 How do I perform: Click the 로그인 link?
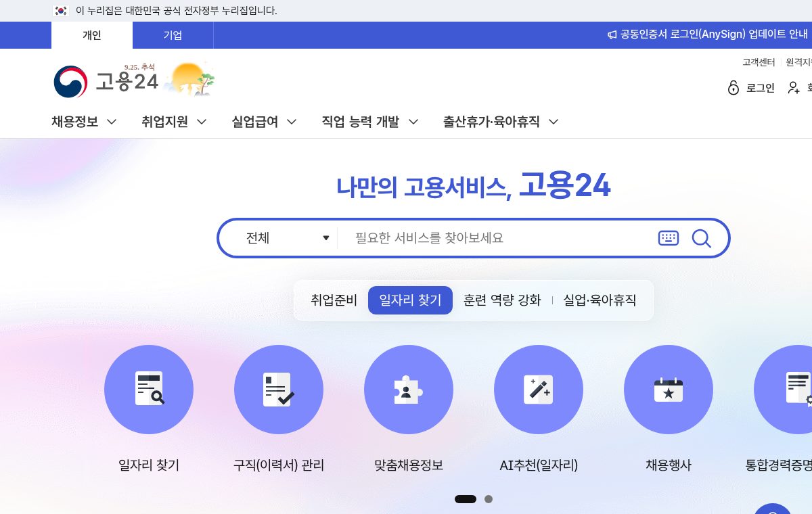761,88
